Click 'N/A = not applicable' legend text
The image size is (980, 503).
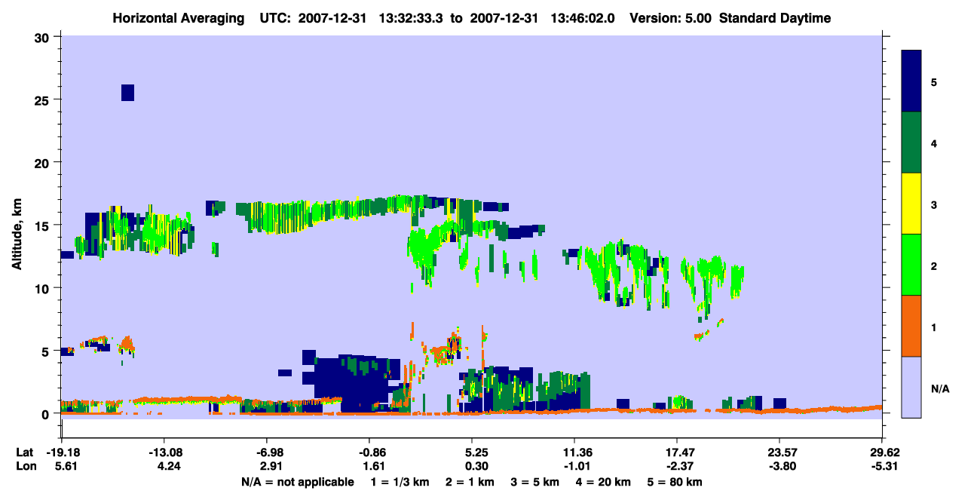(x=297, y=482)
